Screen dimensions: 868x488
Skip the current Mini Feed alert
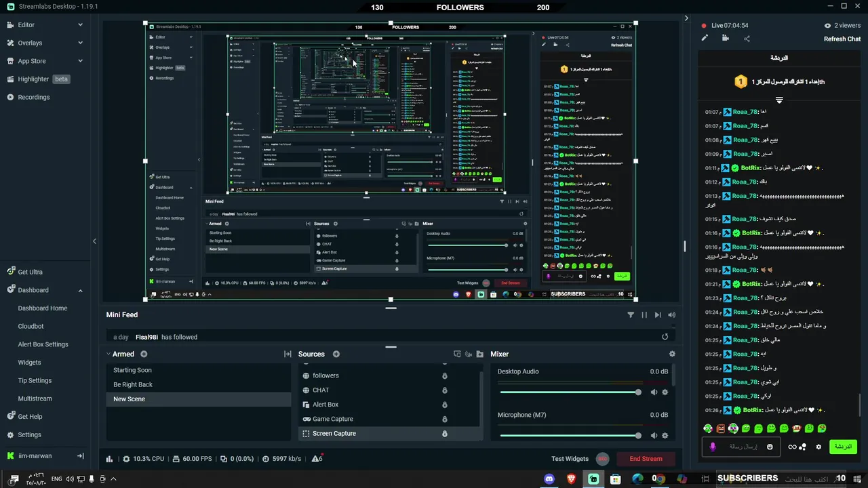pos(658,314)
